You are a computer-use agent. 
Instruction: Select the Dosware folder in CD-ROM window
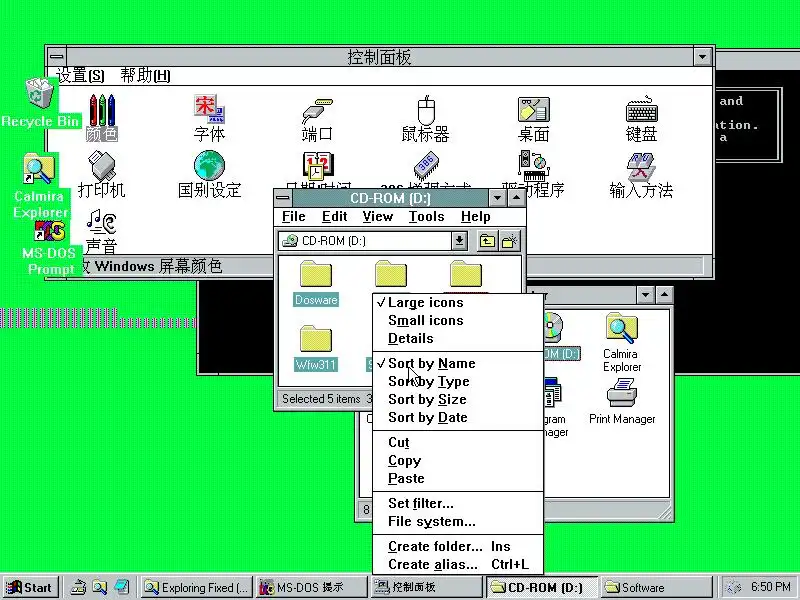(316, 284)
